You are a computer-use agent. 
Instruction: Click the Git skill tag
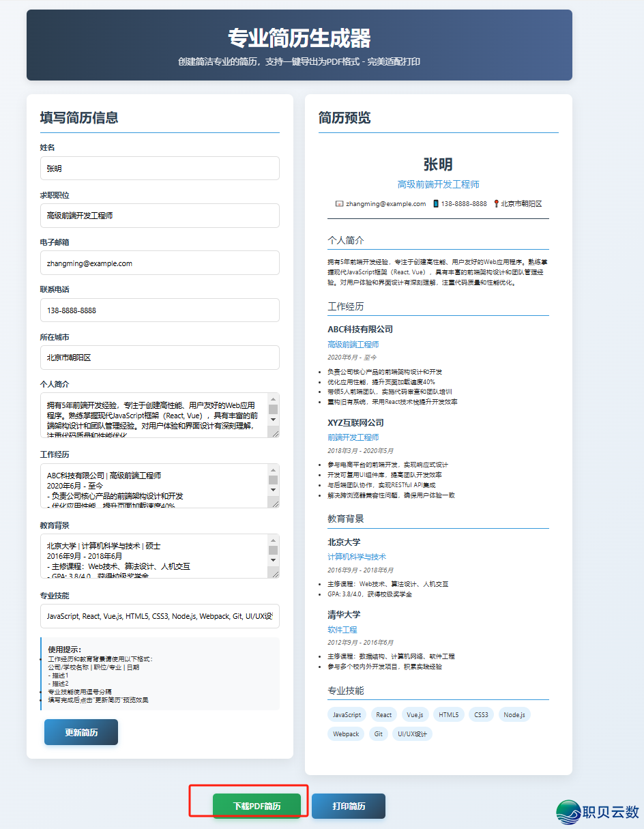[378, 734]
